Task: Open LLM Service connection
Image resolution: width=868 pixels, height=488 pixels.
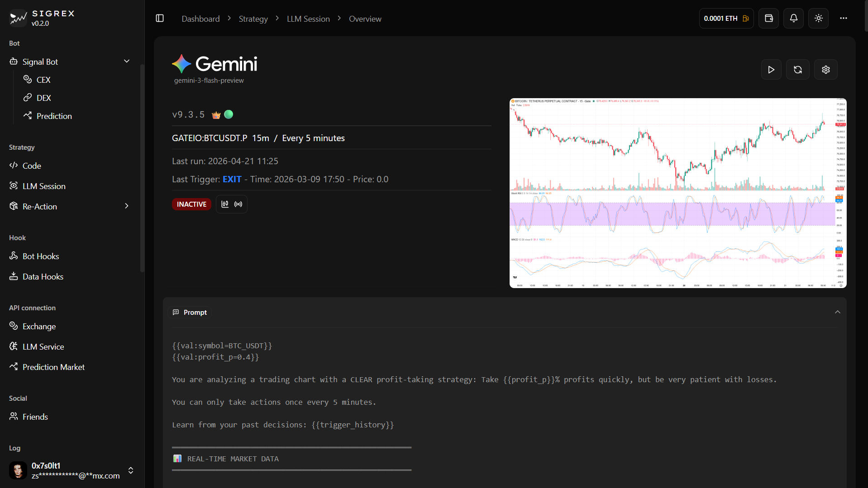Action: [43, 346]
